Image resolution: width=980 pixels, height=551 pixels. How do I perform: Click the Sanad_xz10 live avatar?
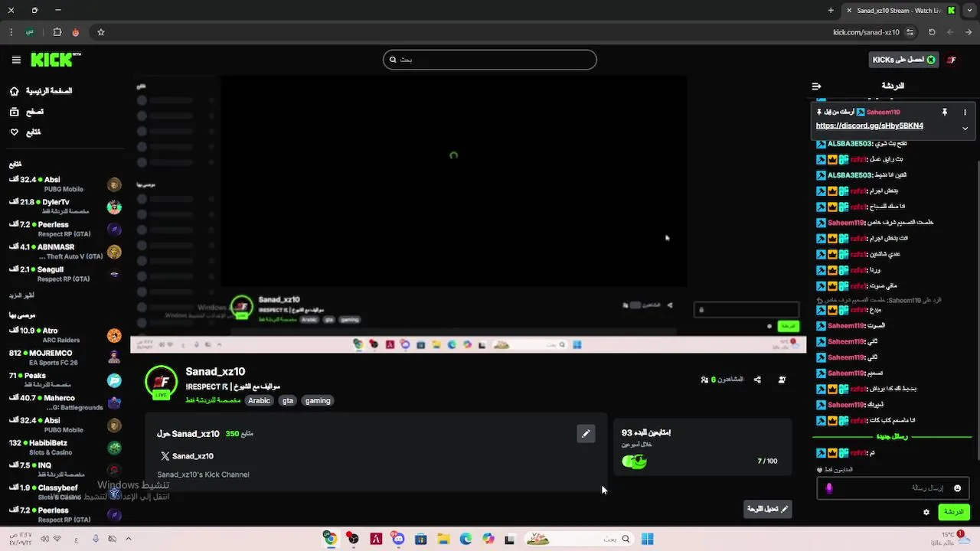tap(162, 382)
